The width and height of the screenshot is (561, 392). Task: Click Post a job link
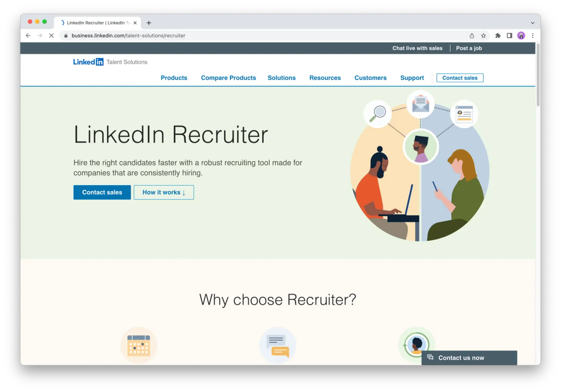coord(469,48)
